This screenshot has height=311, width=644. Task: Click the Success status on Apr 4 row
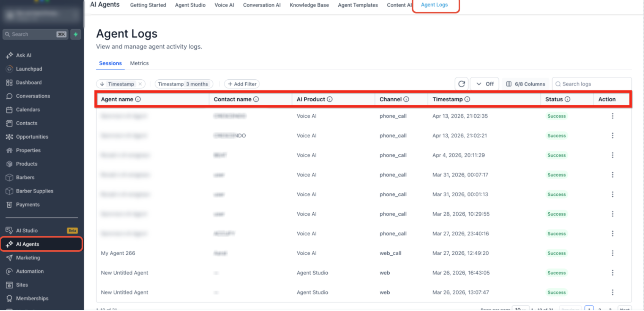tap(557, 155)
